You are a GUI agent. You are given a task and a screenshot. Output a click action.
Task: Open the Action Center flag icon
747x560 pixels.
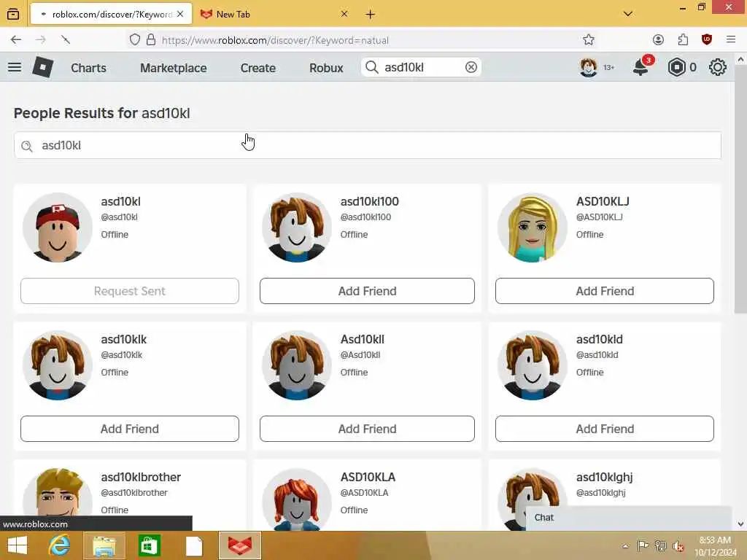(643, 545)
